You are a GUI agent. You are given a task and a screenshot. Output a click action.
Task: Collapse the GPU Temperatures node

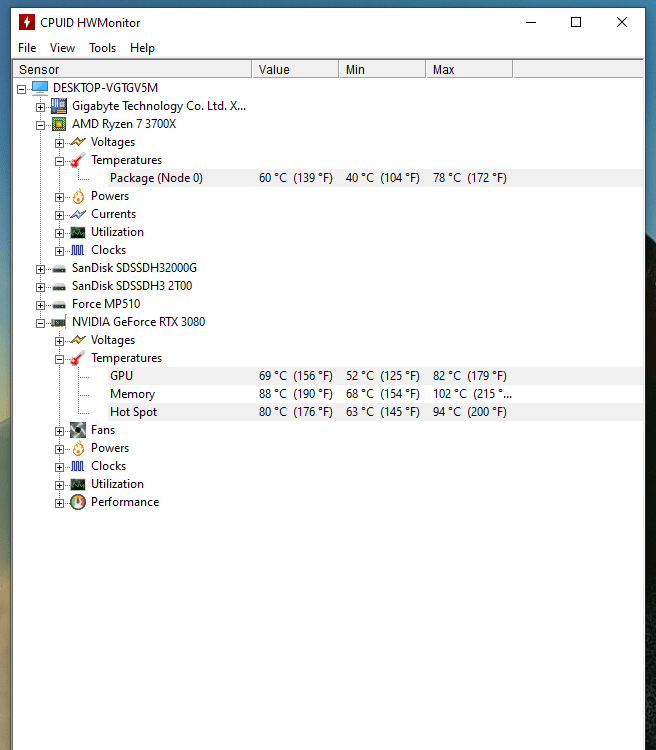[x=59, y=359]
